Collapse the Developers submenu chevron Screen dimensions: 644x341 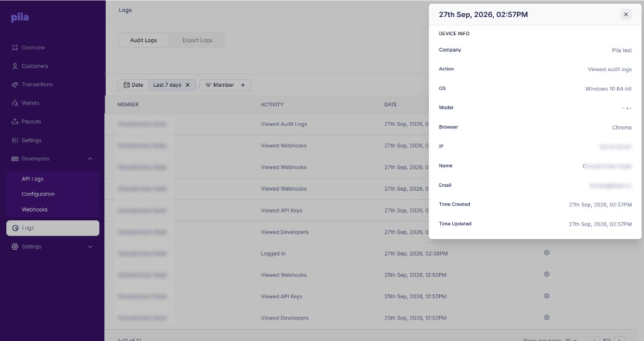[x=90, y=159]
